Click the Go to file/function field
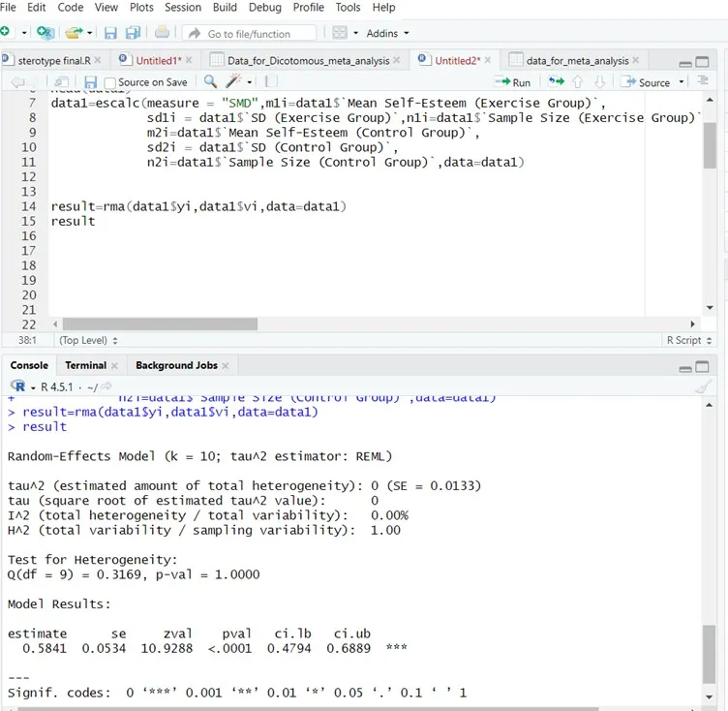This screenshot has height=711, width=728. coord(250,34)
